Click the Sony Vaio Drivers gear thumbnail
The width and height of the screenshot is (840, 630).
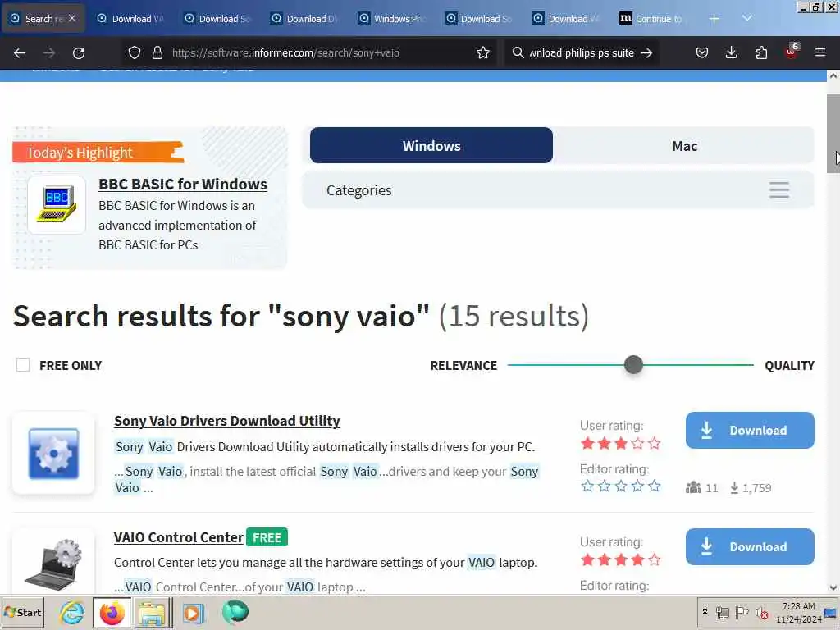(53, 453)
